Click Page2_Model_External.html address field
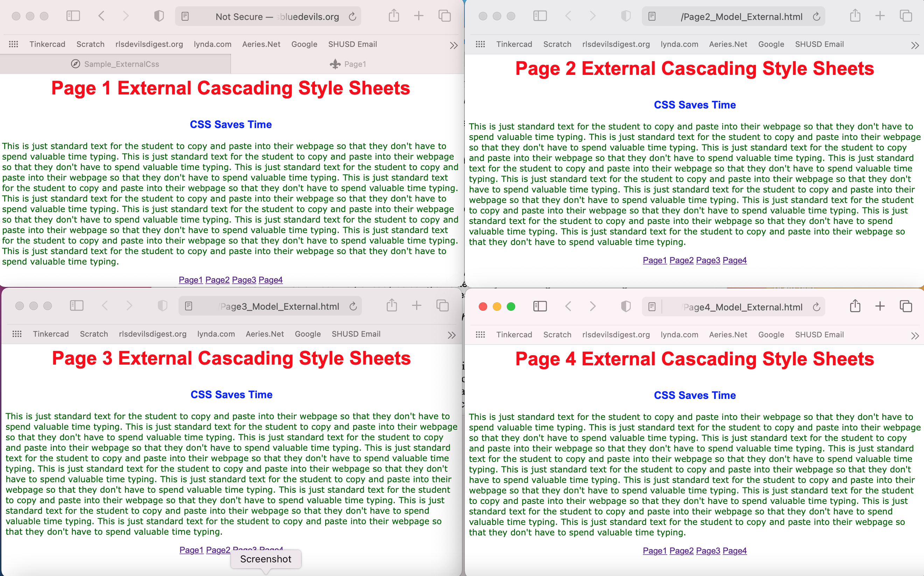 [741, 17]
